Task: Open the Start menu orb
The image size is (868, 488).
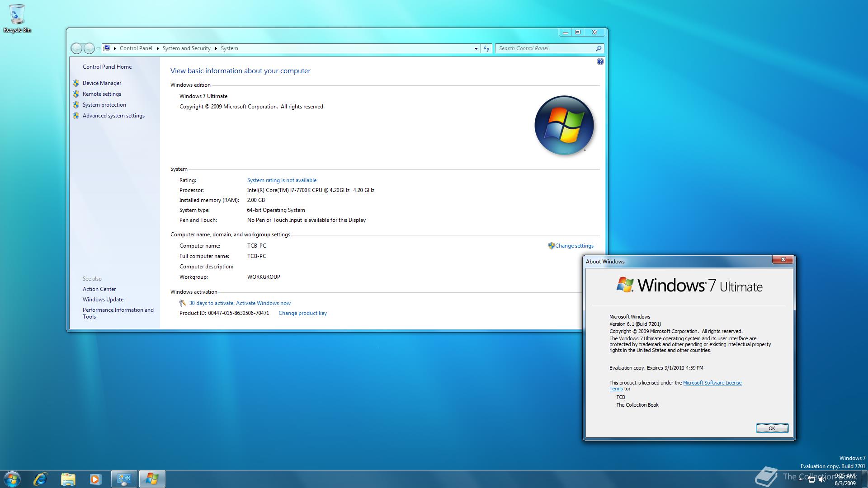Action: pos(12,479)
